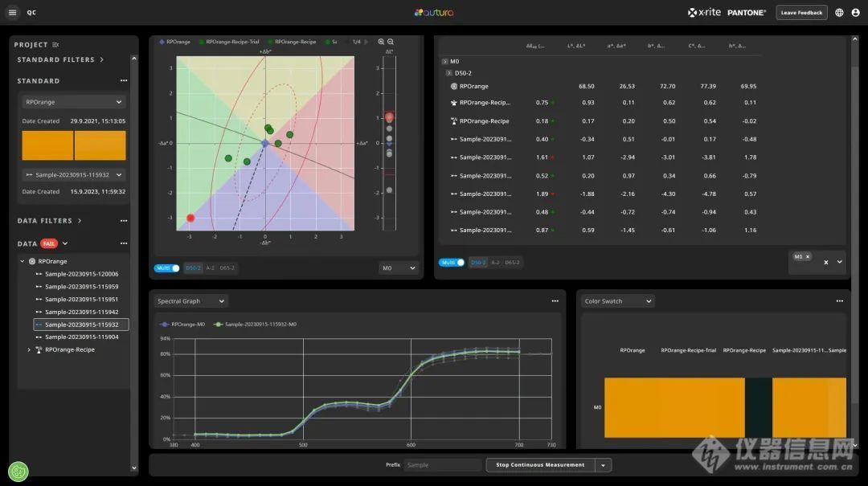
Task: Toggle Multi switch under data table
Action: point(452,263)
